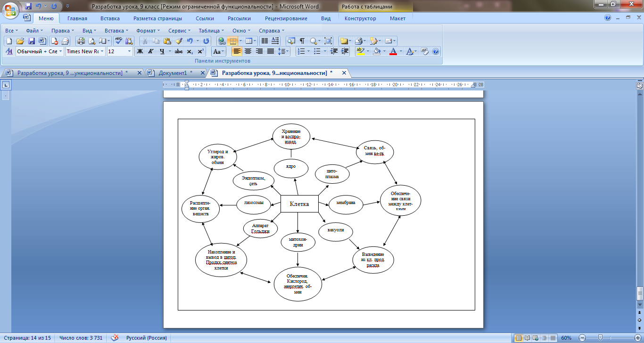
Task: Zoom out with the minus button
Action: (581, 338)
